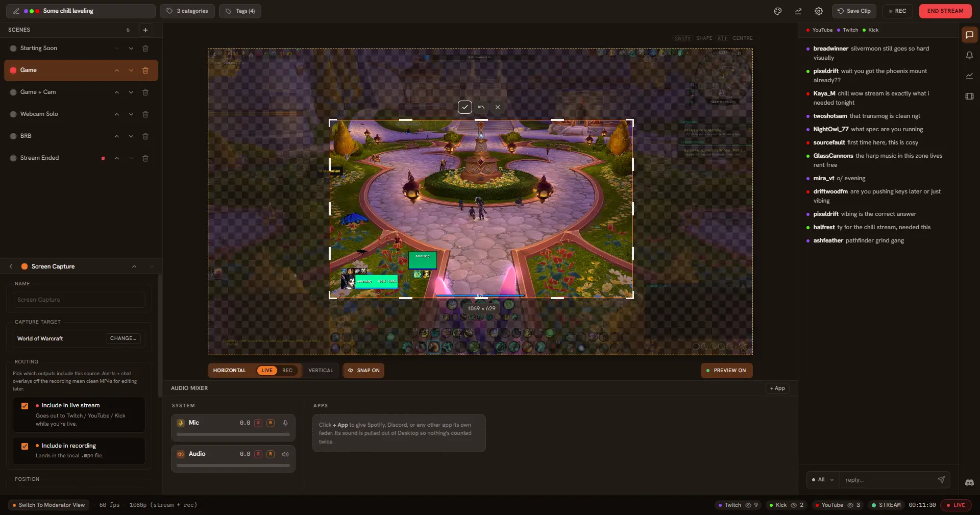Screen dimensions: 980x515
Task: Change the World of Warcraft capture target
Action: coord(123,338)
